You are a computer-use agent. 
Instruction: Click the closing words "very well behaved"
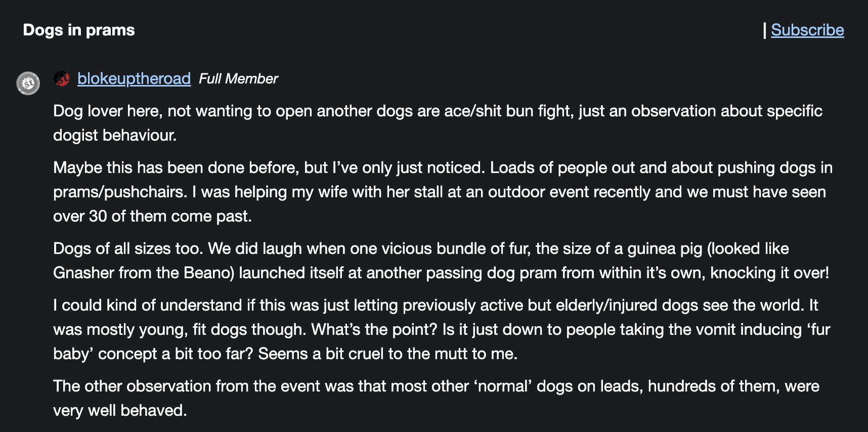coord(120,410)
